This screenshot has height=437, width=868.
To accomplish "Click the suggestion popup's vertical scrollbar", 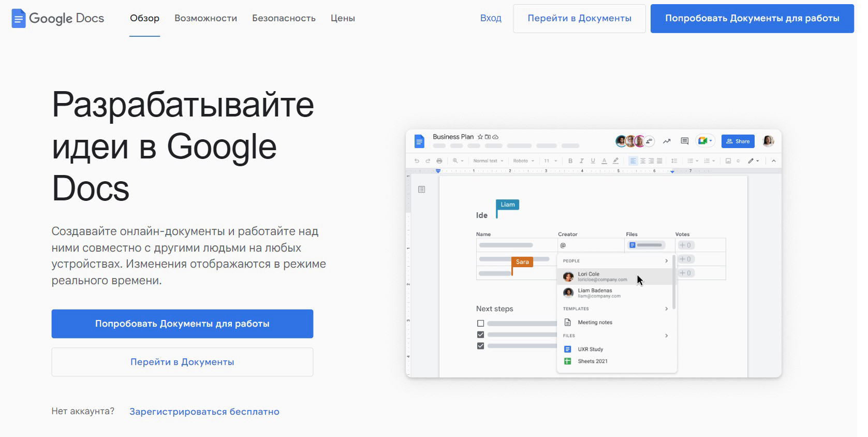I will tap(673, 282).
